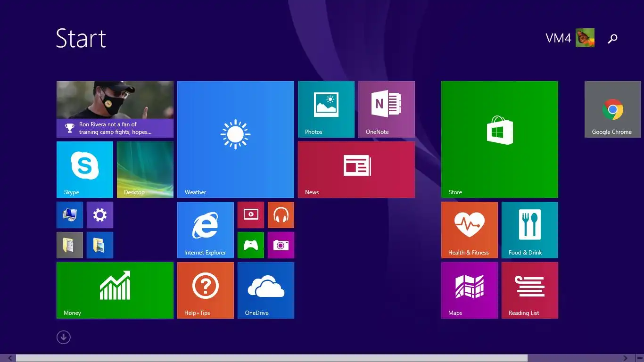Open the Maps tile

pyautogui.click(x=470, y=290)
